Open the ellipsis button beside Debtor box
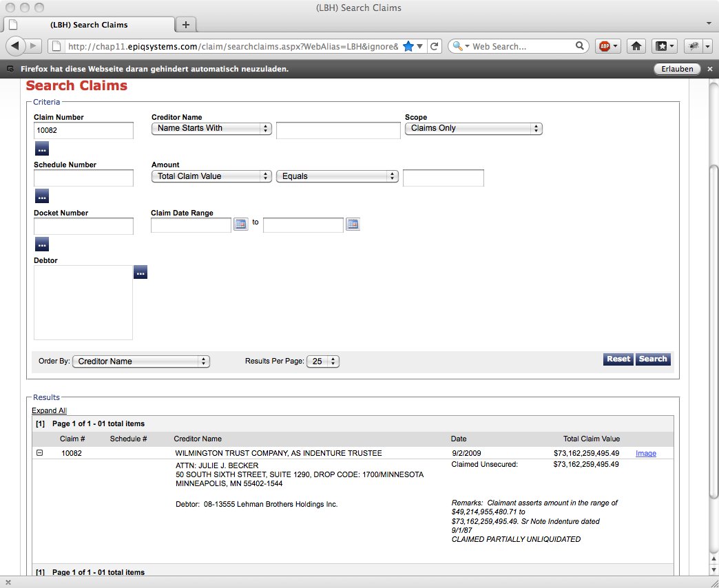719x588 pixels. (140, 272)
